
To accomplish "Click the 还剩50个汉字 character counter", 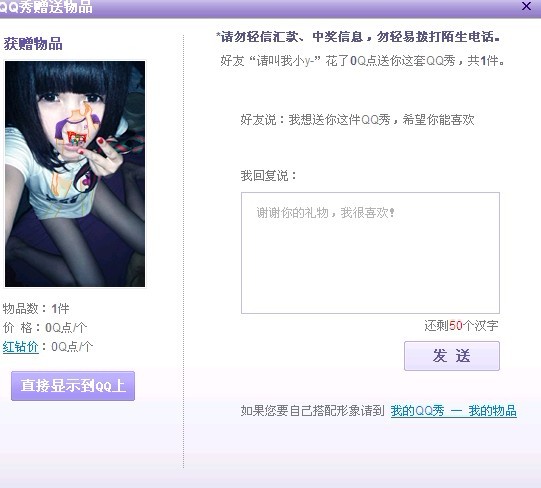I will tap(461, 325).
